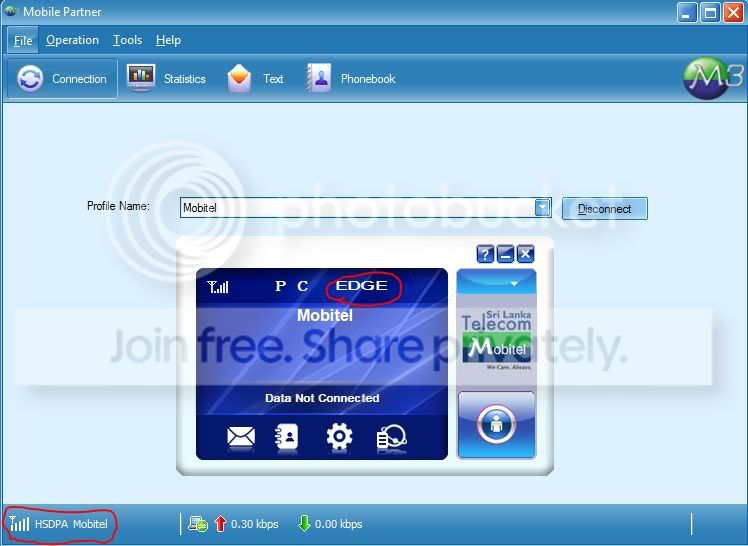The image size is (748, 546).
Task: Minimize the Mobile Partner window
Action: click(686, 12)
